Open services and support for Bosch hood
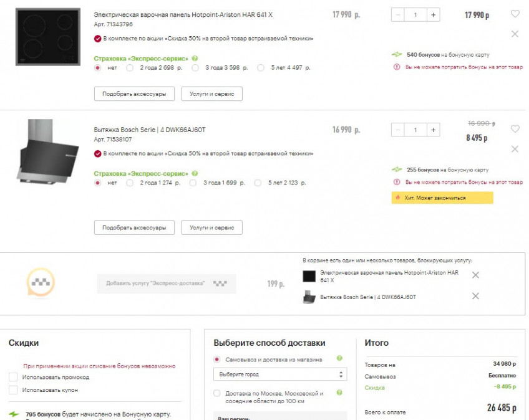 (211, 228)
